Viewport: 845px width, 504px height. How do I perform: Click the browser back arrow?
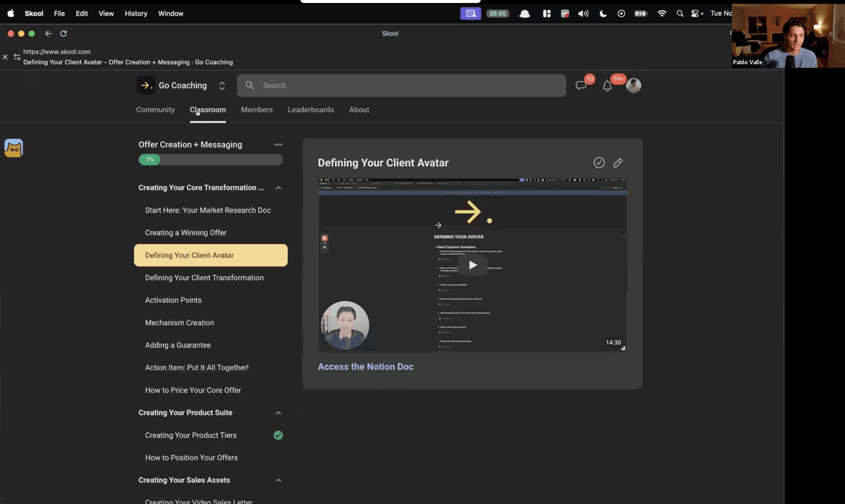point(48,34)
